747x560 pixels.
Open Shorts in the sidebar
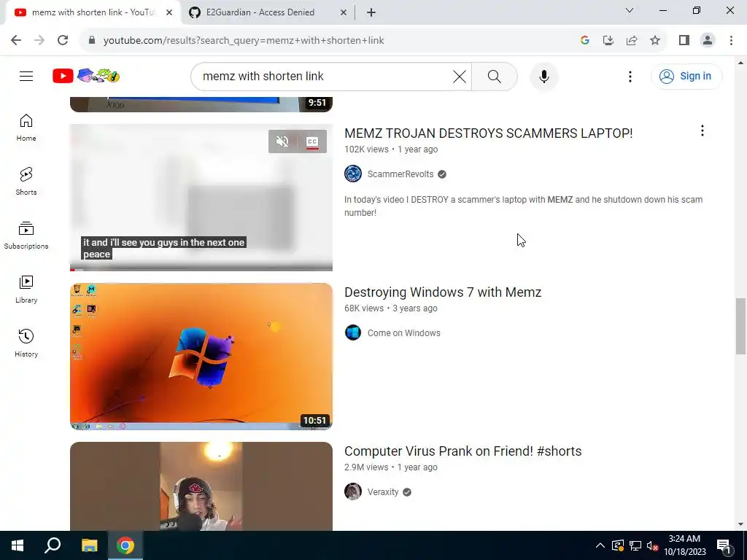26,181
